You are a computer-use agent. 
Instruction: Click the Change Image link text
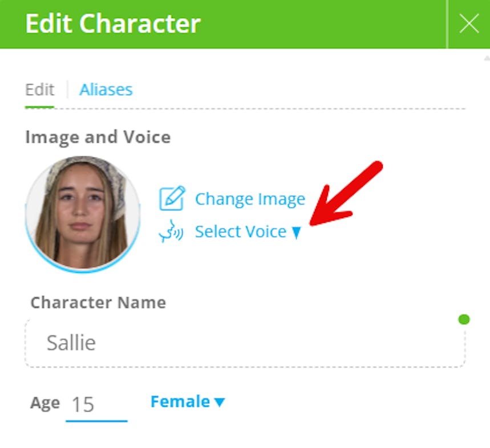250,199
